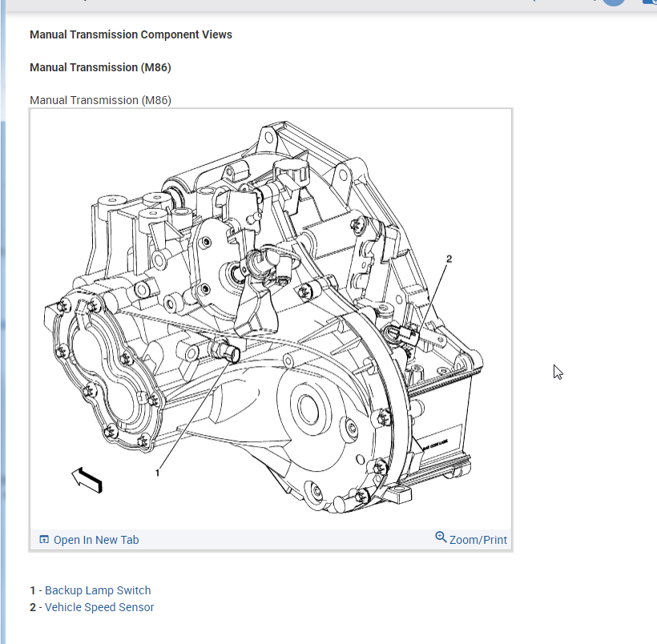657x644 pixels.
Task: Click legend number 2 below the diagram
Action: 33,607
